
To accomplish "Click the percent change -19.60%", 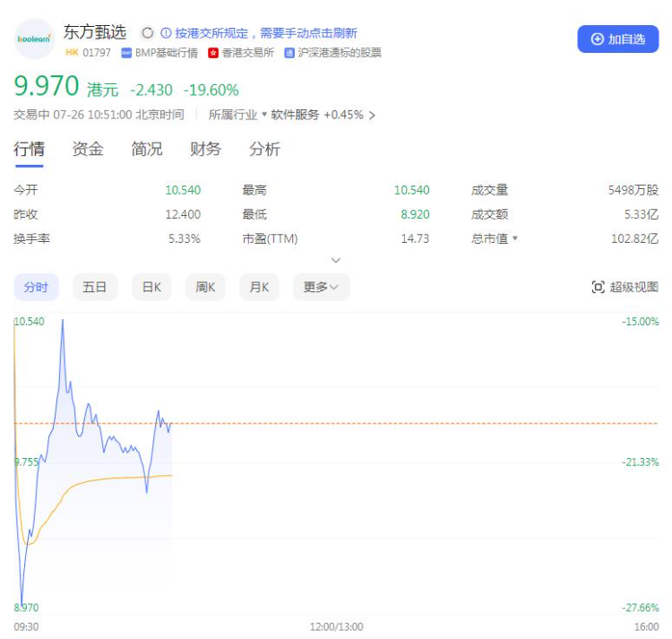I will (x=211, y=90).
